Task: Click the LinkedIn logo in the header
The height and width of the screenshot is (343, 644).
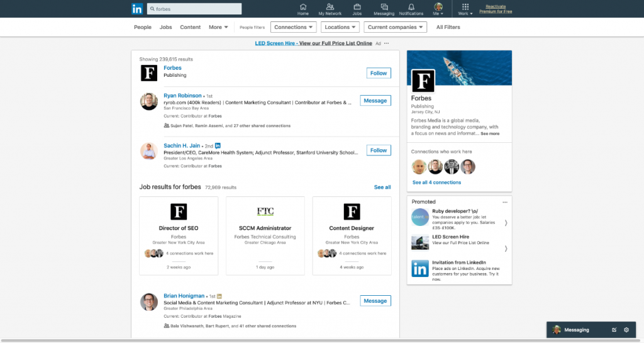Action: (x=137, y=9)
